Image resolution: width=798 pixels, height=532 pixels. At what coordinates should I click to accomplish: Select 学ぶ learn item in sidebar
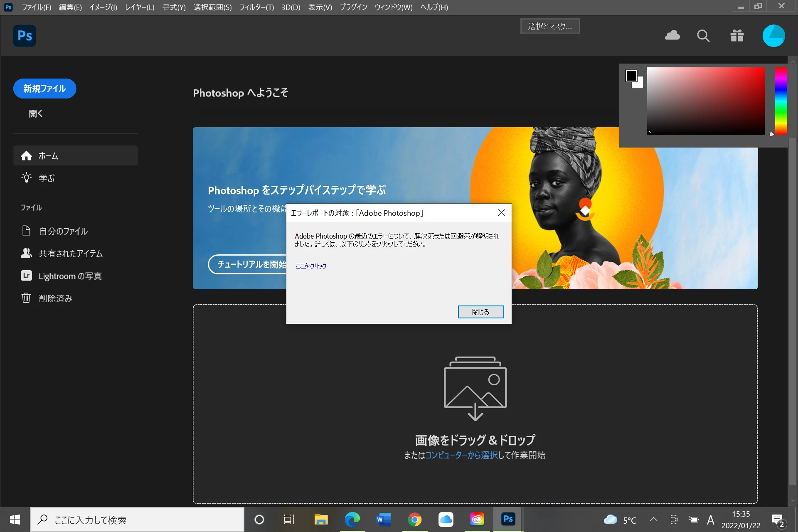pos(47,178)
